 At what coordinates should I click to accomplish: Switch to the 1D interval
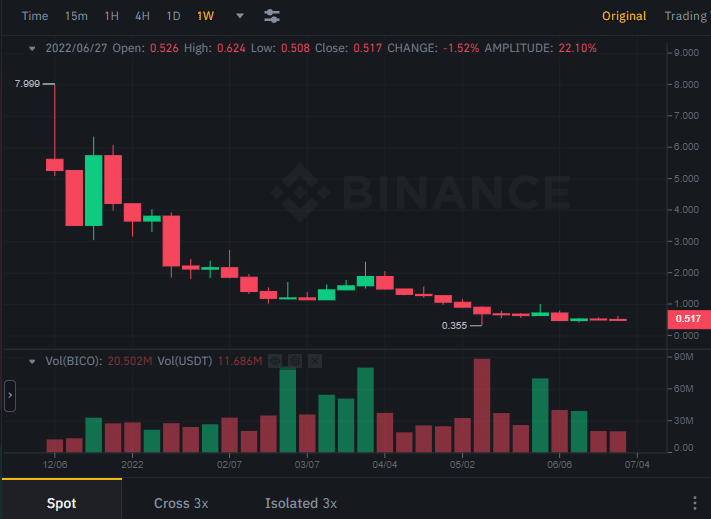tap(173, 16)
